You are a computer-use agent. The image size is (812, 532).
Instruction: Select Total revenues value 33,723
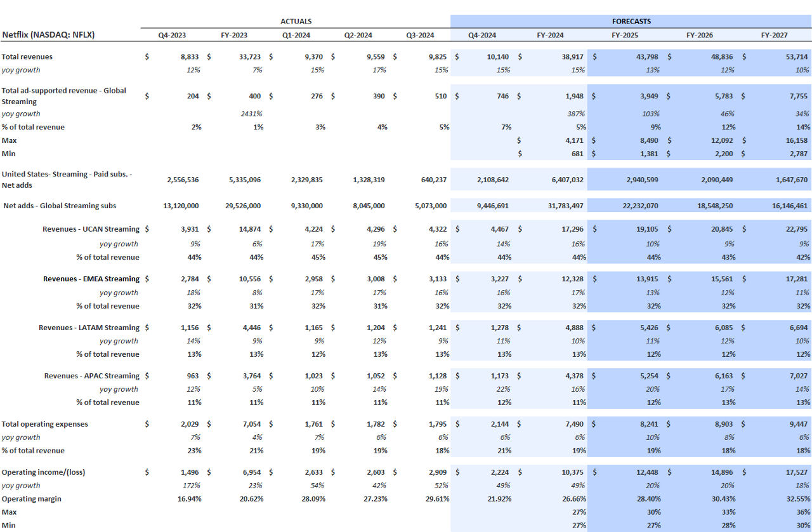[250, 57]
